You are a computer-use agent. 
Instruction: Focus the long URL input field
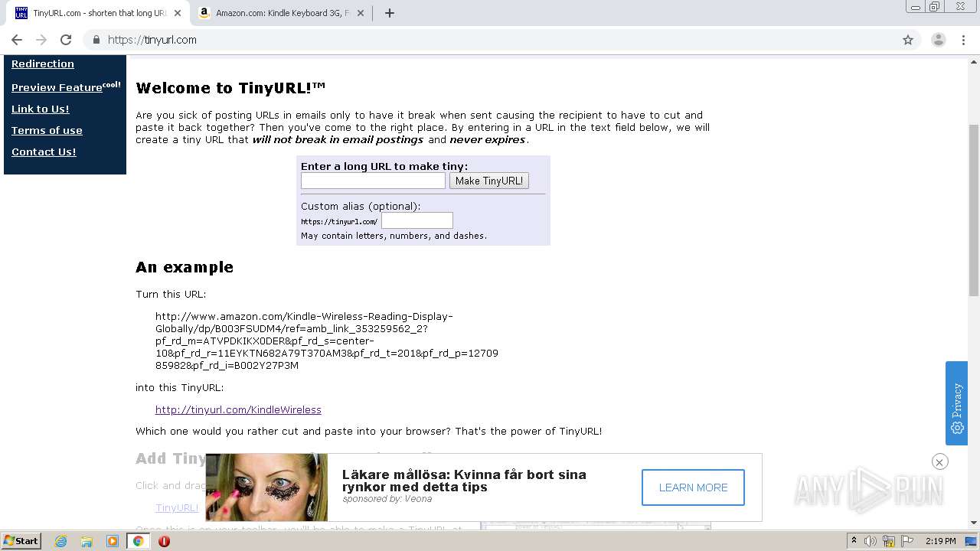(x=373, y=181)
